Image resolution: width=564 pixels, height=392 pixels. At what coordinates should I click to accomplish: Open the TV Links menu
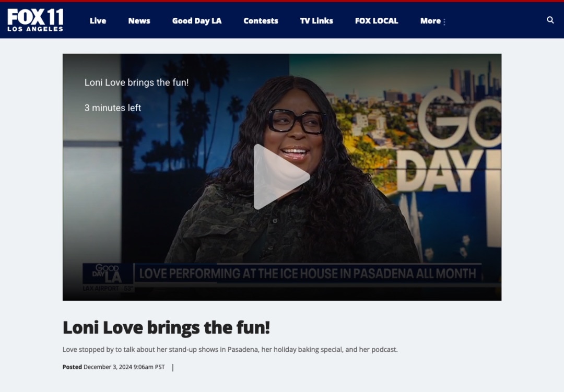[316, 21]
